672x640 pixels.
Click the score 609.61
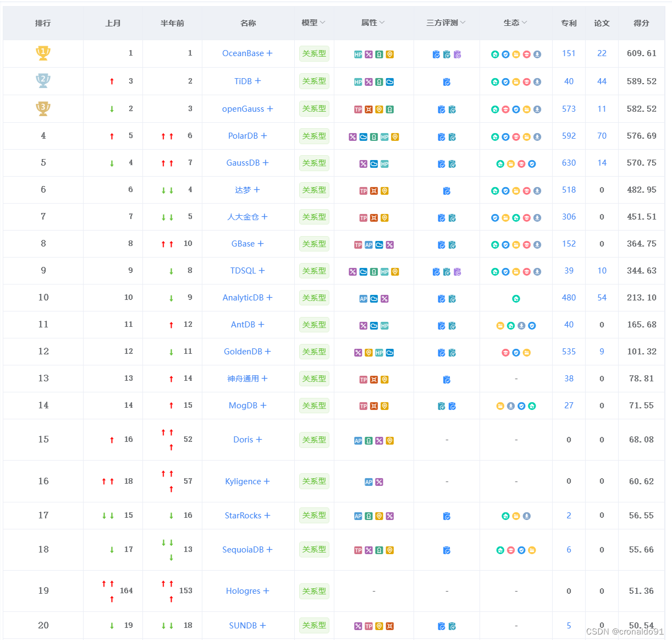pos(641,53)
